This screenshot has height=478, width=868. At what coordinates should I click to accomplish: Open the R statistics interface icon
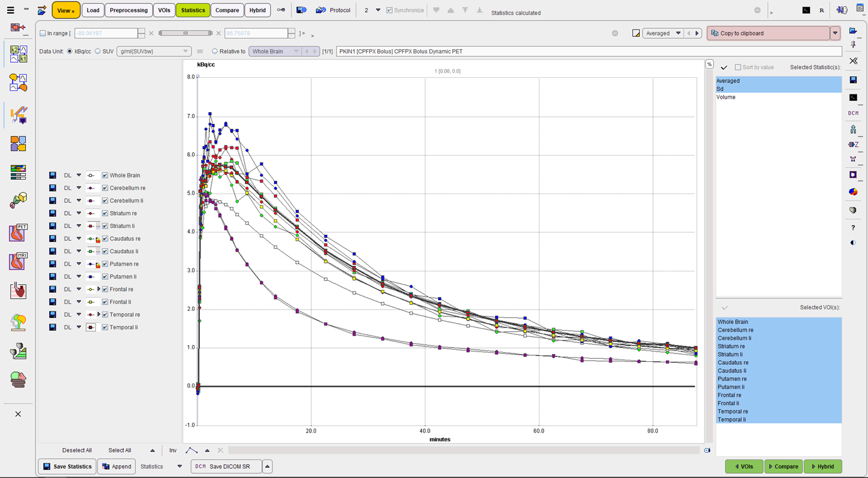click(822, 10)
